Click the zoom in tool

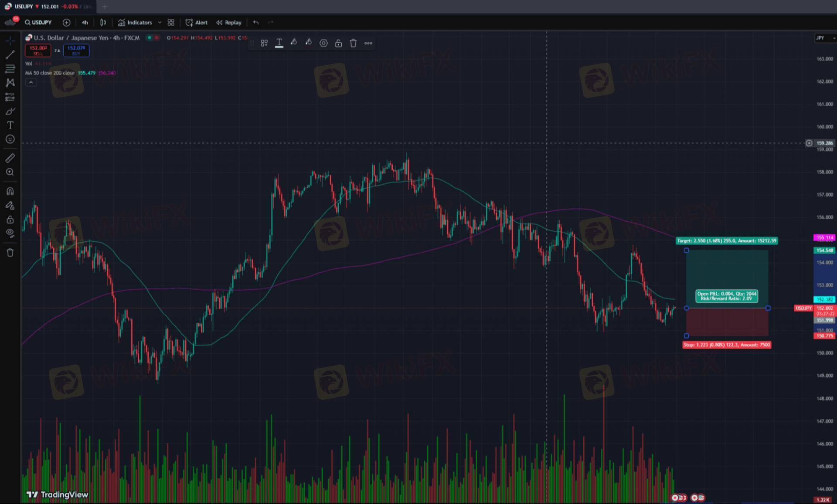tap(10, 172)
